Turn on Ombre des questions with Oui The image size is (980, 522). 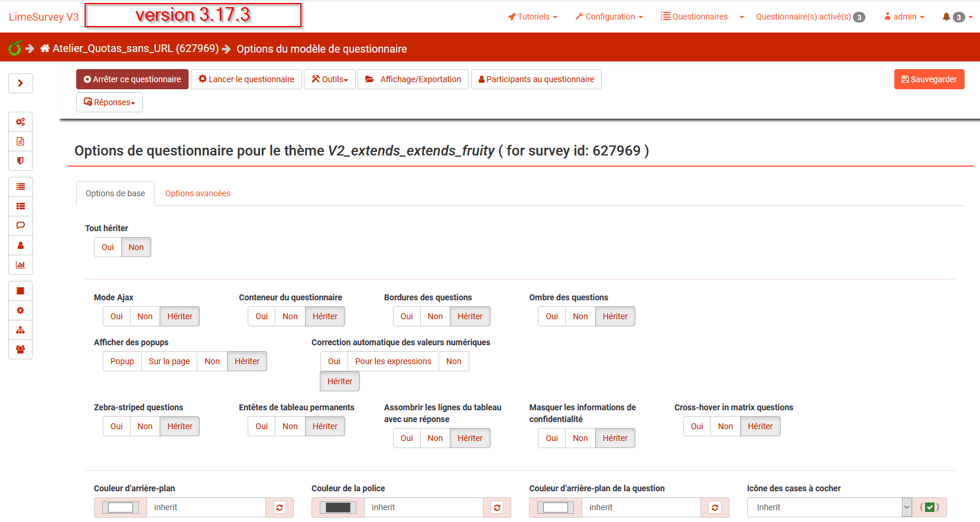click(552, 316)
